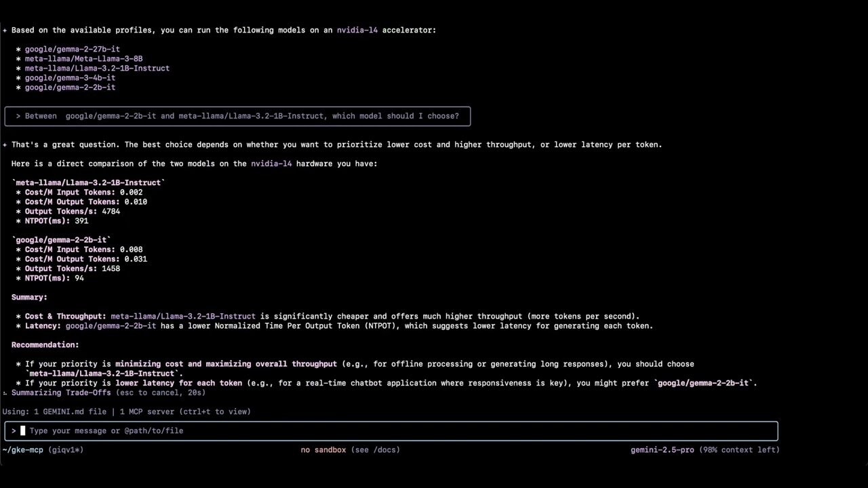This screenshot has width=868, height=488.
Task: Select the Recommendation section header
Action: click(x=44, y=344)
